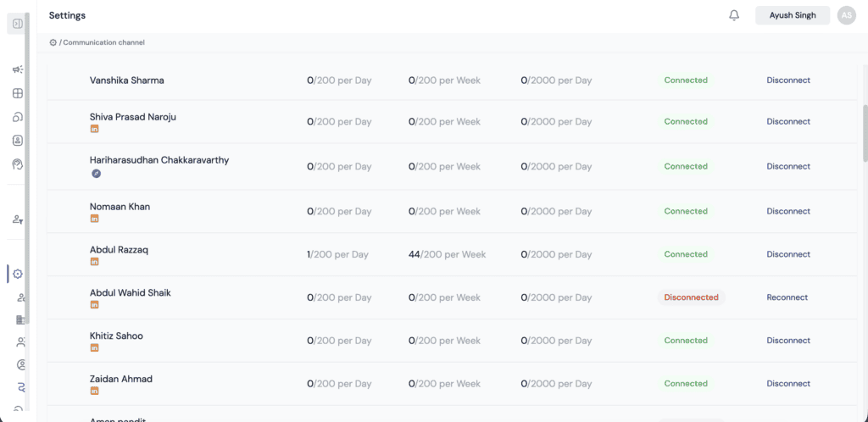Screen dimensions: 868x422
Task: Click the contact card icon in sidebar
Action: (x=18, y=141)
